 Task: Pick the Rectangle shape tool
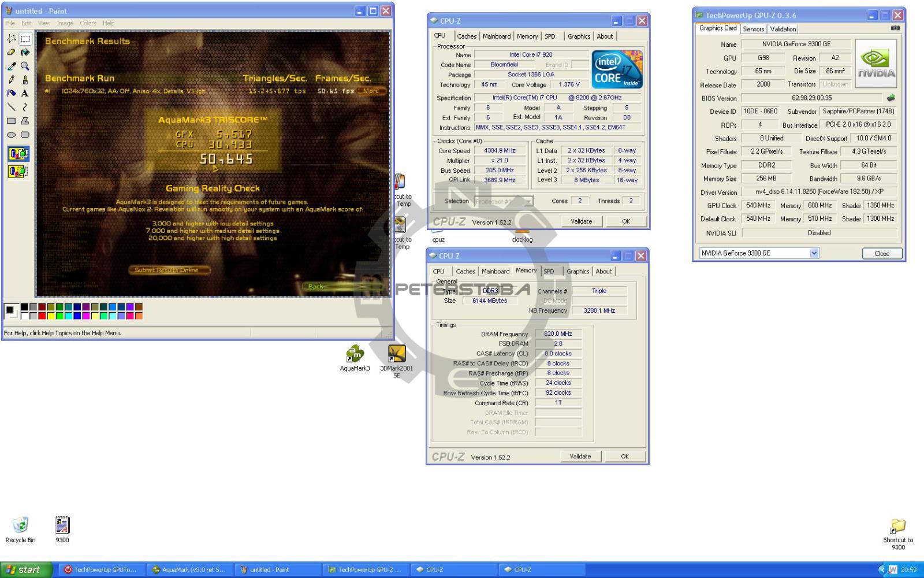[12, 121]
